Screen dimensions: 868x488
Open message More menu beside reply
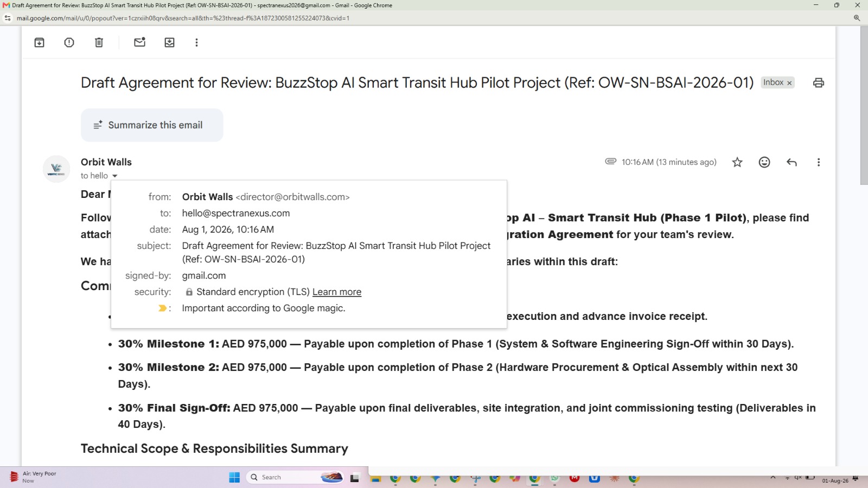tap(819, 162)
